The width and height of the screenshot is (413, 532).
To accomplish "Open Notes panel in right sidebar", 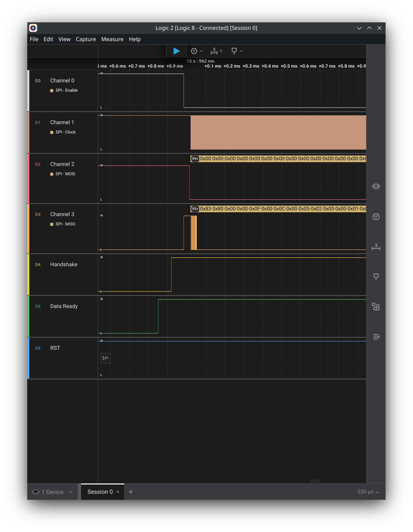I will coord(376,337).
